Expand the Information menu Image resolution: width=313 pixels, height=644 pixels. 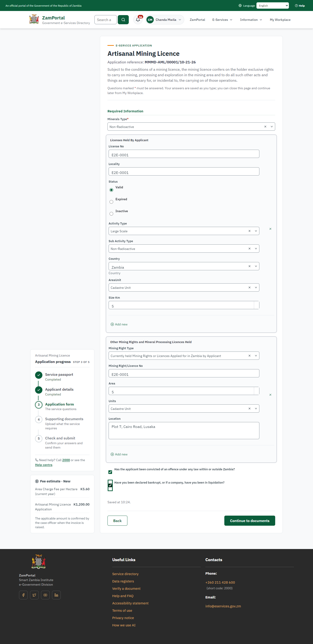tap(251, 20)
